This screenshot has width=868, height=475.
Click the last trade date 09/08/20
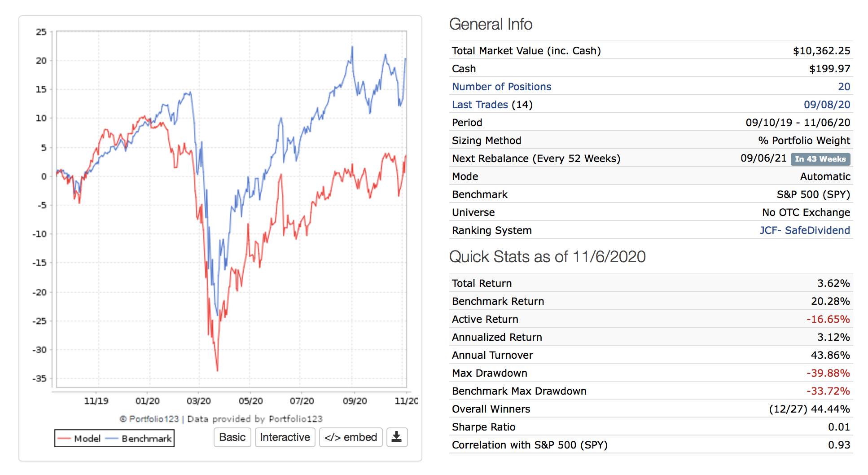click(827, 105)
